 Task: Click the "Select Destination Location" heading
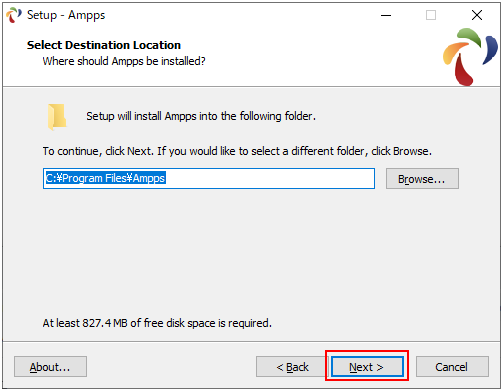[x=104, y=45]
